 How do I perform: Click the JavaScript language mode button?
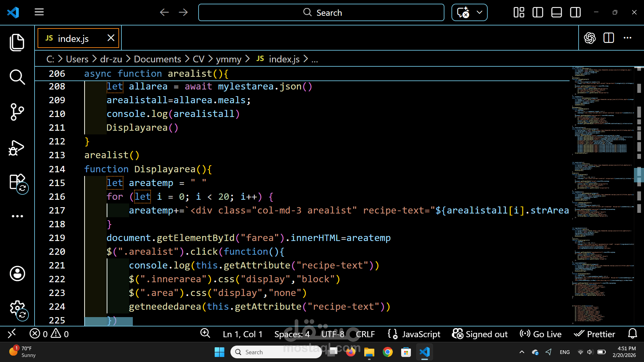pos(421,334)
